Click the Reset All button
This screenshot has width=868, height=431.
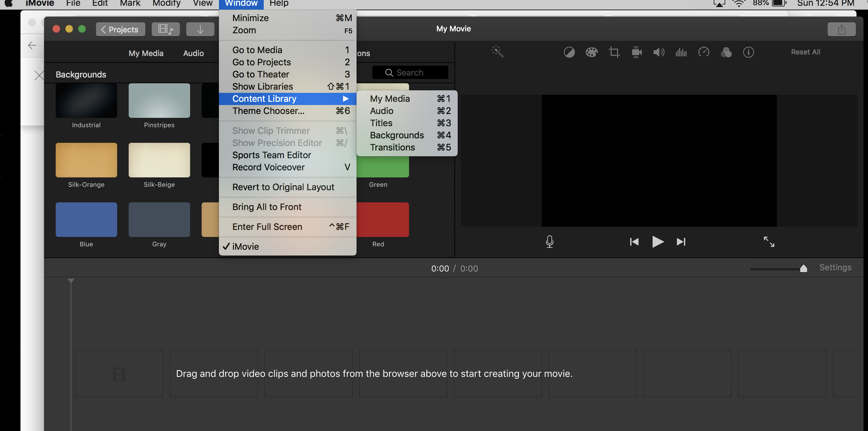click(x=805, y=52)
